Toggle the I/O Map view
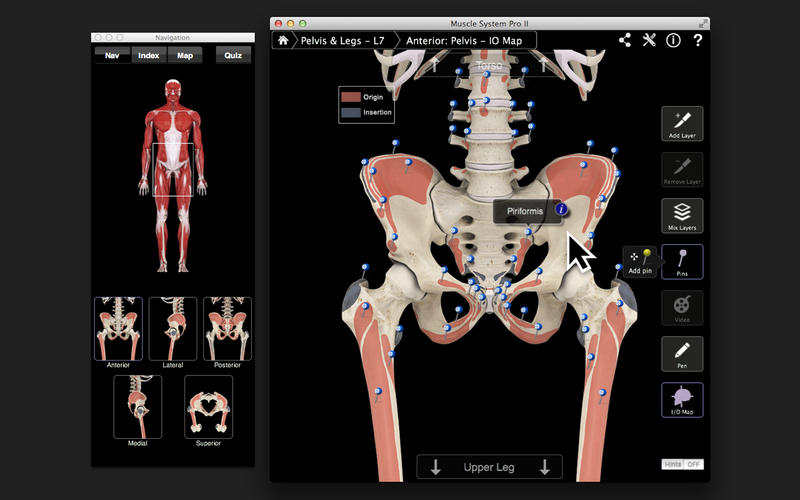This screenshot has width=800, height=500. click(x=682, y=400)
